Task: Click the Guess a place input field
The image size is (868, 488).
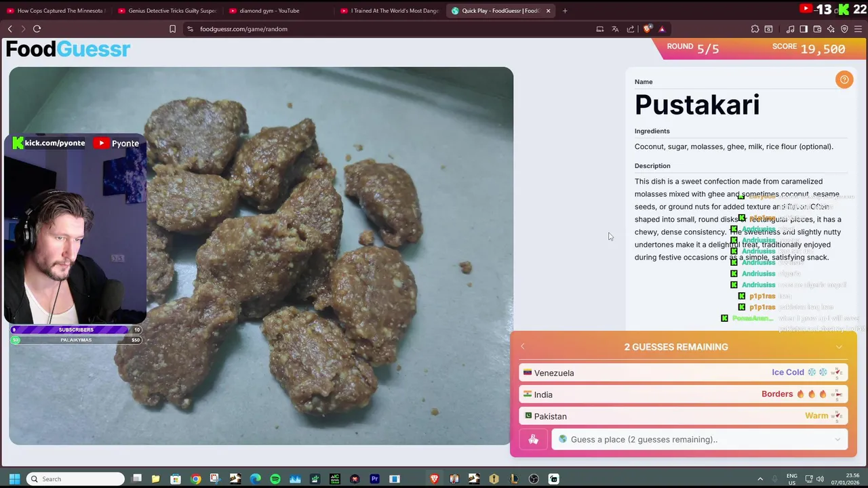Action: 698,440
